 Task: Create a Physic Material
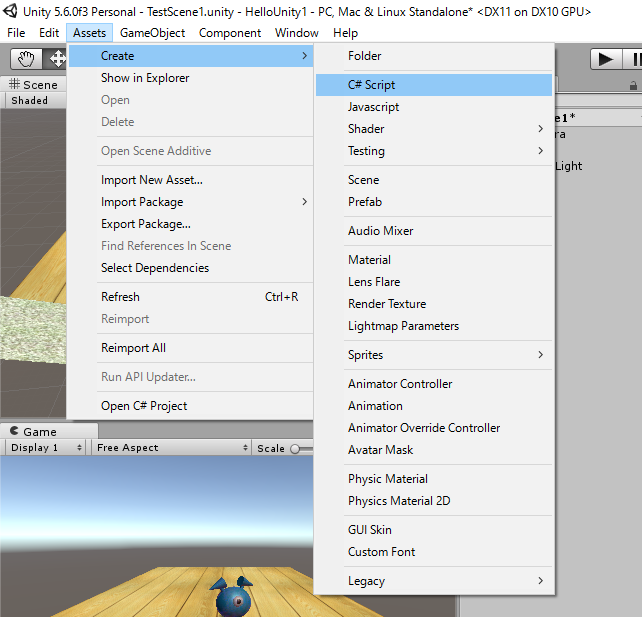[434, 479]
